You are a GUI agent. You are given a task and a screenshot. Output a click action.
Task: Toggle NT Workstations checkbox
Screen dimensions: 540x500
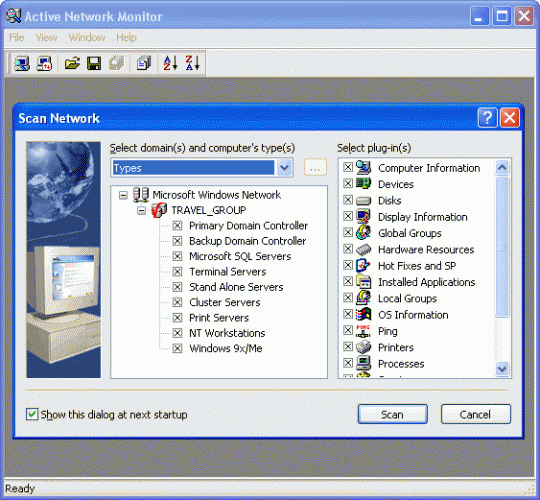click(177, 333)
